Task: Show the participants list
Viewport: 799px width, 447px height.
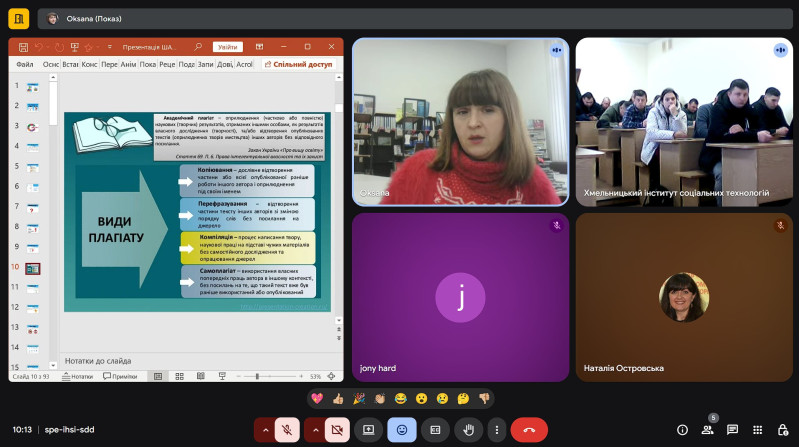Action: (707, 429)
